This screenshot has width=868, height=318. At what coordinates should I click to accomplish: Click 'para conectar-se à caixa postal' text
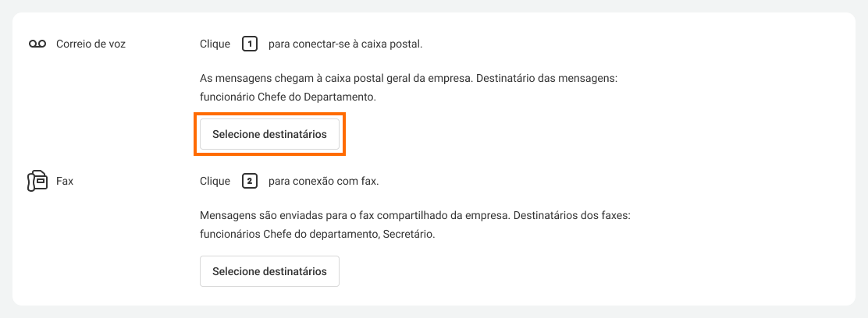[345, 44]
